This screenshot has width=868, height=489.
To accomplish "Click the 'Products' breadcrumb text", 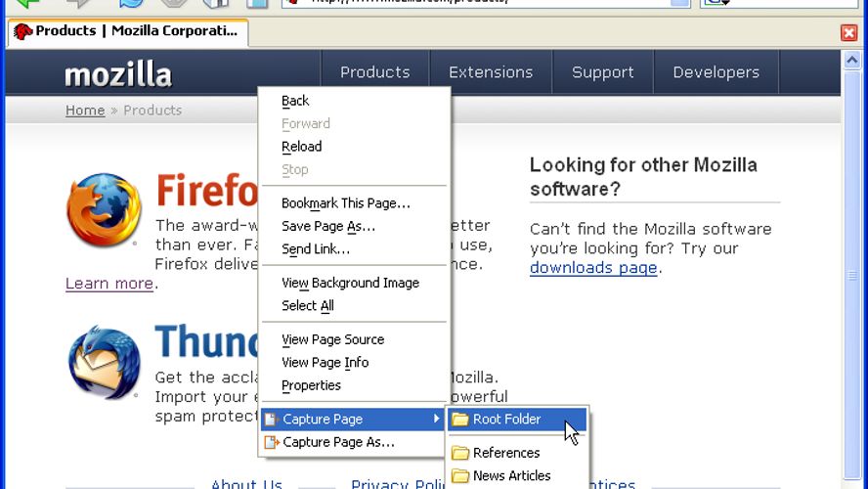I will (152, 111).
